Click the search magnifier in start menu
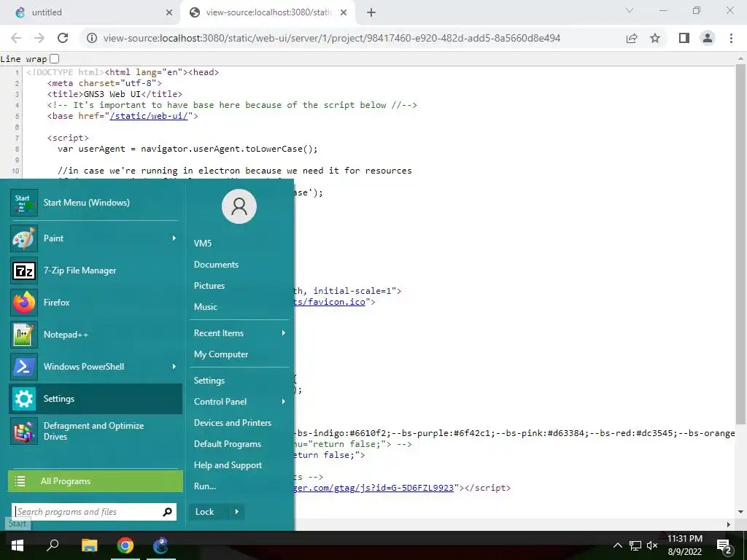 coord(167,512)
